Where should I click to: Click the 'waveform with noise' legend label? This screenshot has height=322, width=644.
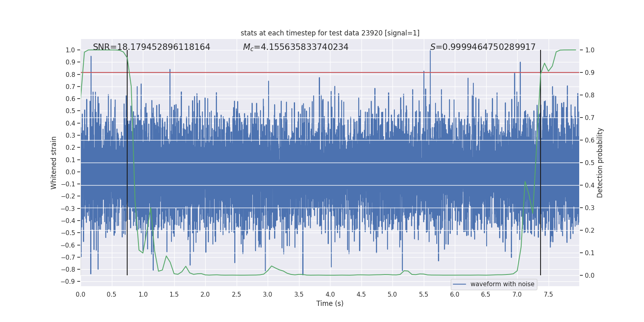point(502,284)
